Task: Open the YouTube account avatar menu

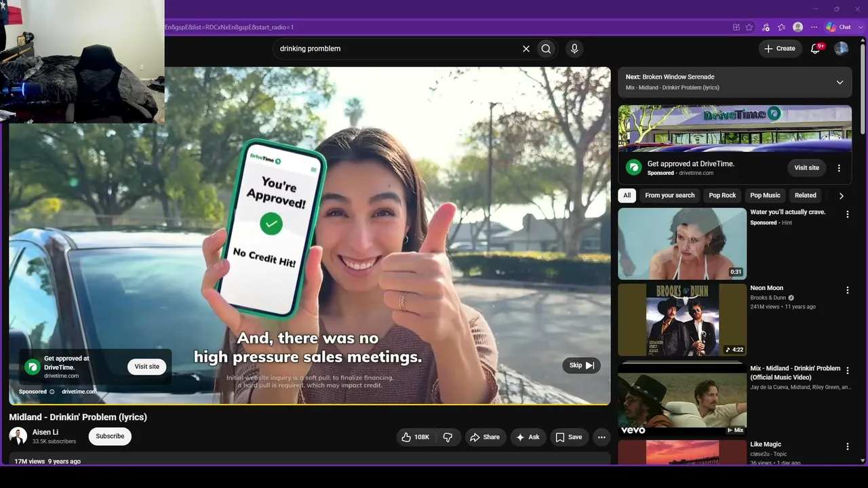Action: click(841, 49)
